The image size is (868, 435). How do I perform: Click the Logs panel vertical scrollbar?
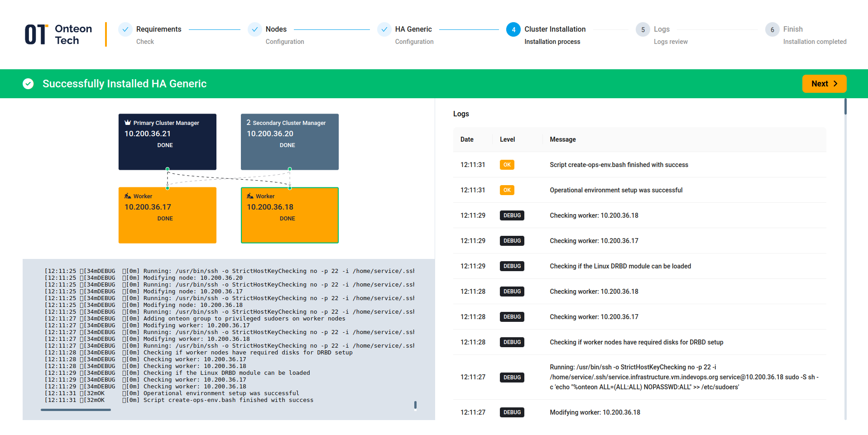coord(845,107)
